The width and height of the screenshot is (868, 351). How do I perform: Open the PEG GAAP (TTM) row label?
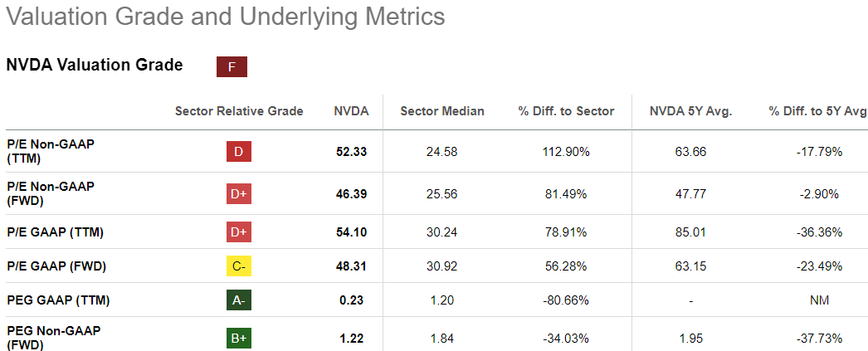click(x=57, y=300)
